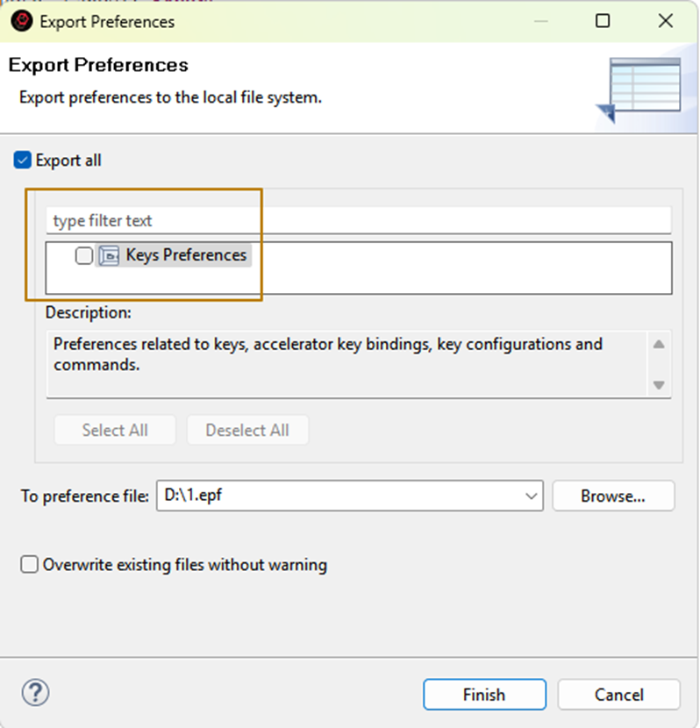
Task: Tick the Keys Preferences checkbox
Action: pos(84,256)
